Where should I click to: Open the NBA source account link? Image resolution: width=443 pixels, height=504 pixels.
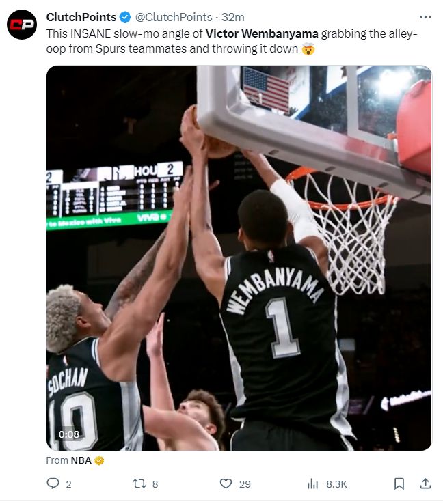pos(81,460)
